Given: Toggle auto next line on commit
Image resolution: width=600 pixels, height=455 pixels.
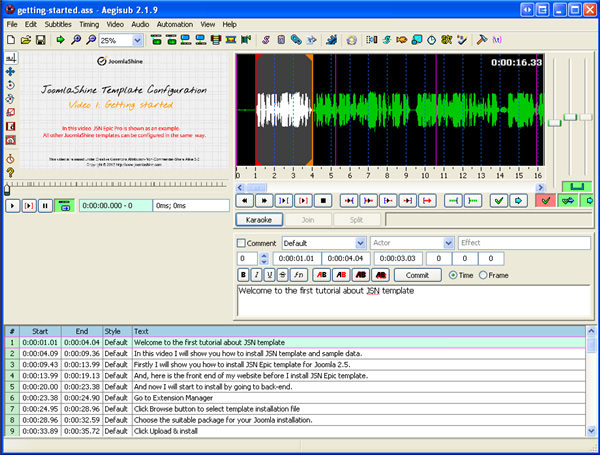Looking at the screenshot, I should (x=568, y=201).
